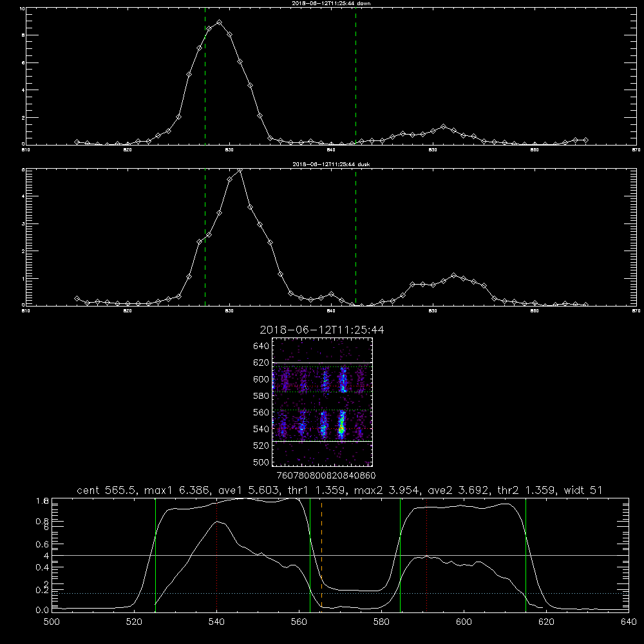The image size is (644, 644).
Task: Click the green solid line at 525 in bottom plot
Action: click(x=155, y=554)
